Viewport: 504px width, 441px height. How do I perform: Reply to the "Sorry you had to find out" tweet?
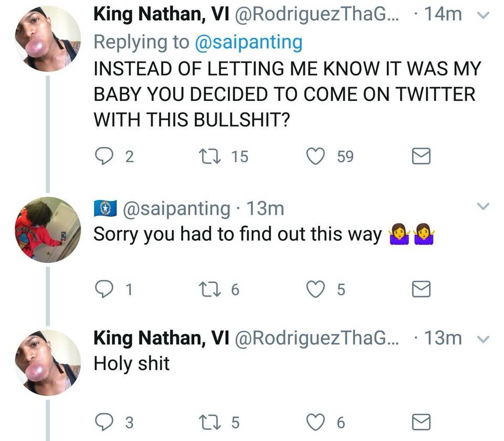tap(103, 289)
